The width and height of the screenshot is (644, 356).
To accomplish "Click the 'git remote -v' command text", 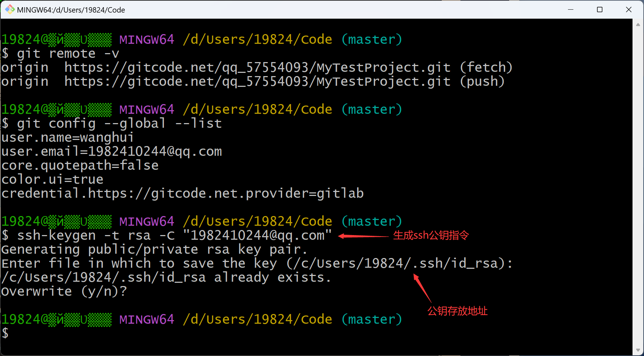I will [68, 53].
